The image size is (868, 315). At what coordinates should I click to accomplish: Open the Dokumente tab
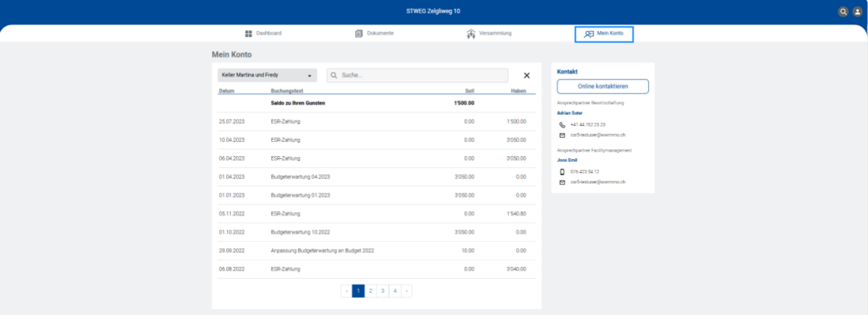point(375,34)
